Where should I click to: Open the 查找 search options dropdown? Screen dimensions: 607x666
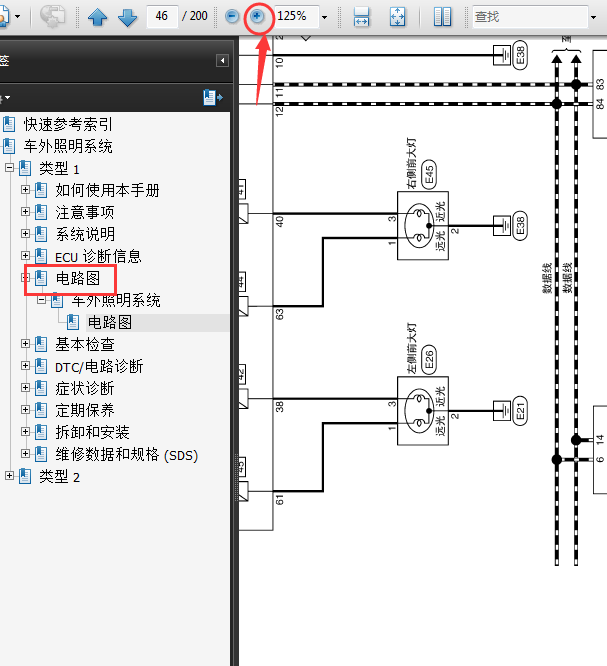[593, 17]
